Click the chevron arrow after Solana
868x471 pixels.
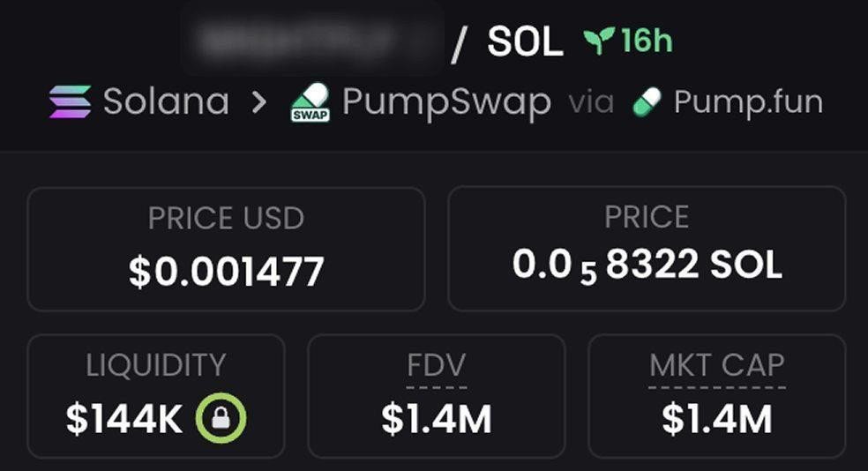(x=258, y=102)
